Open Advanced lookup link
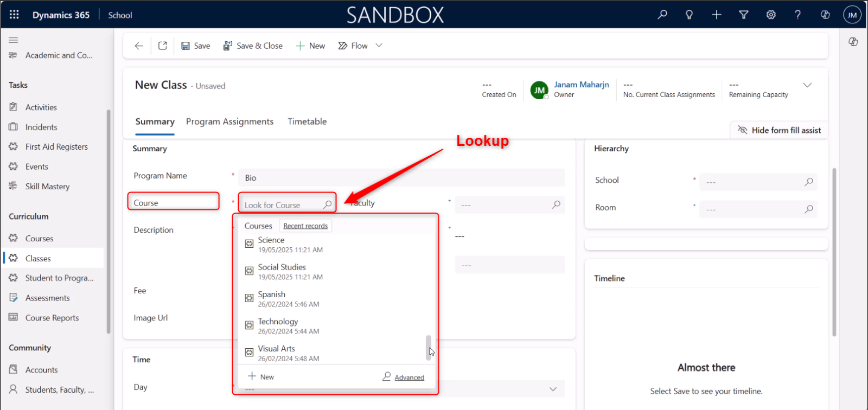 (x=409, y=377)
